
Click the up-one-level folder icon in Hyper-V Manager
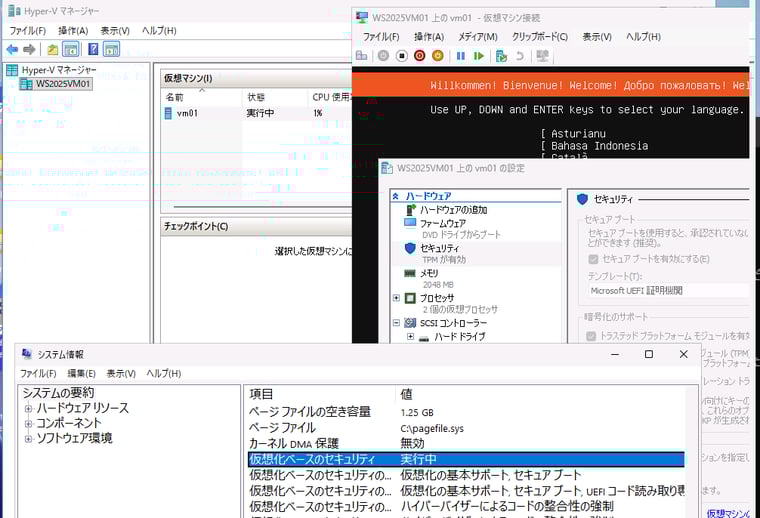click(53, 49)
